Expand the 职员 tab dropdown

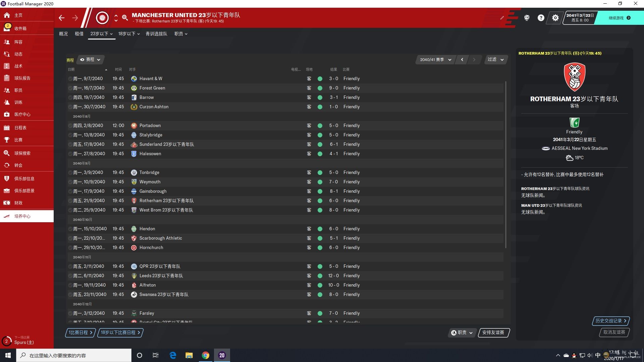coord(181,34)
